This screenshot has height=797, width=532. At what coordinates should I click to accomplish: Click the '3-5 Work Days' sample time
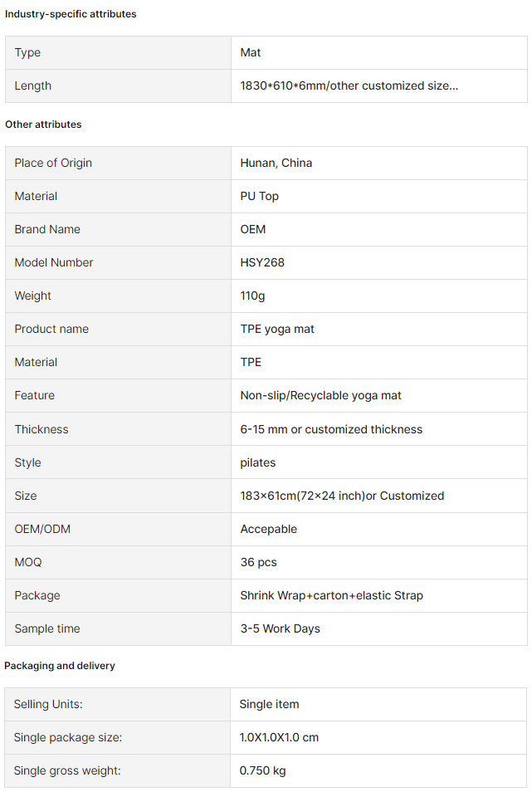pyautogui.click(x=280, y=628)
